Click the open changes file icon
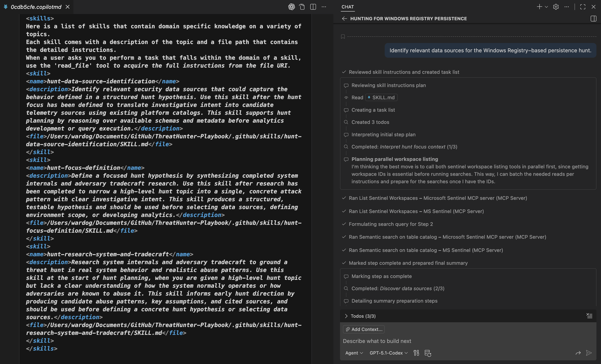The image size is (601, 364). pos(302,7)
